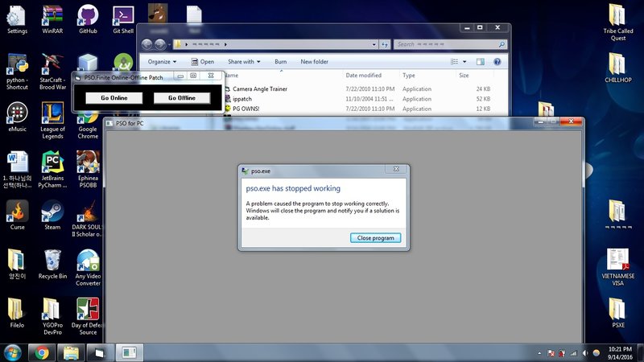Sort by the Date modified column
644x362 pixels.
364,75
